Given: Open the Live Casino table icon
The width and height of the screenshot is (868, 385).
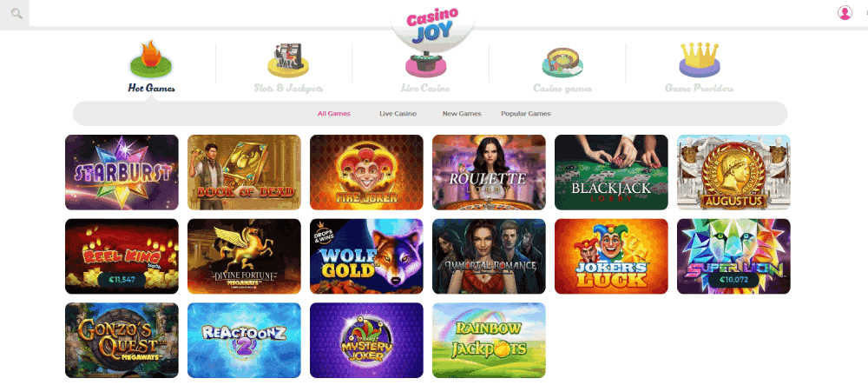Looking at the screenshot, I should (x=424, y=65).
